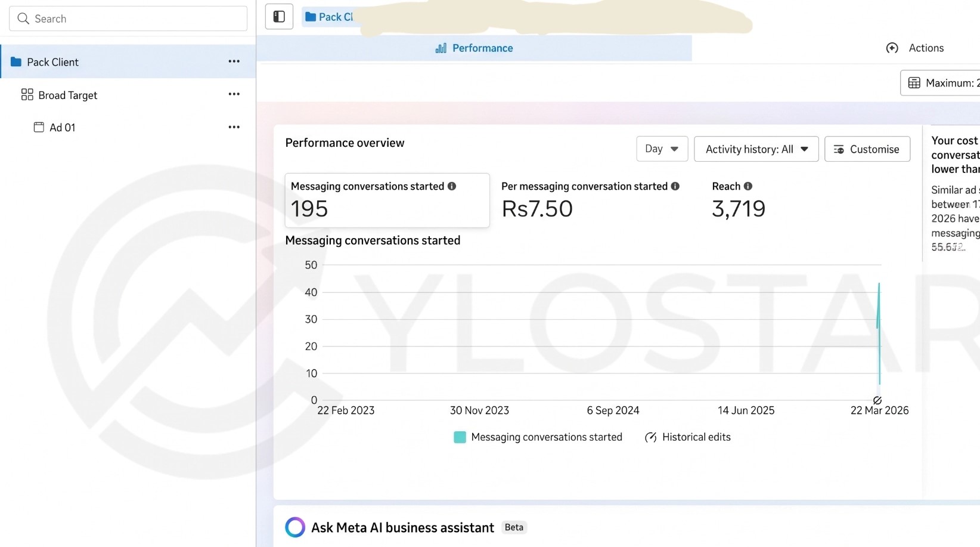Click the 3,719 reach value
This screenshot has height=547, width=980.
click(739, 209)
